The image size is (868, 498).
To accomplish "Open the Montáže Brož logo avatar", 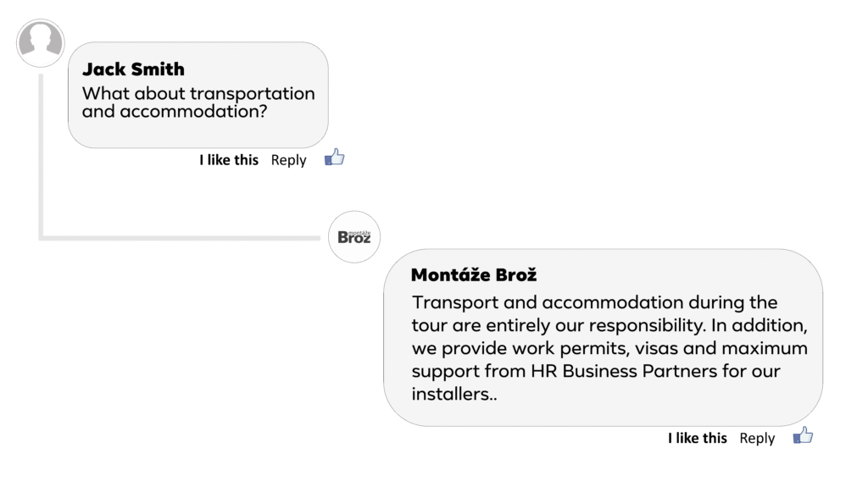I will click(354, 236).
